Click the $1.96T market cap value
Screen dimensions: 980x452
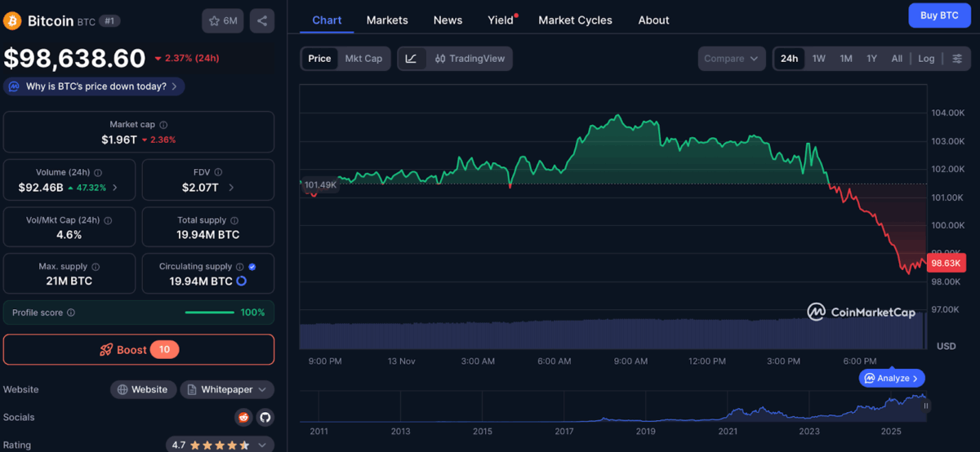(x=119, y=140)
